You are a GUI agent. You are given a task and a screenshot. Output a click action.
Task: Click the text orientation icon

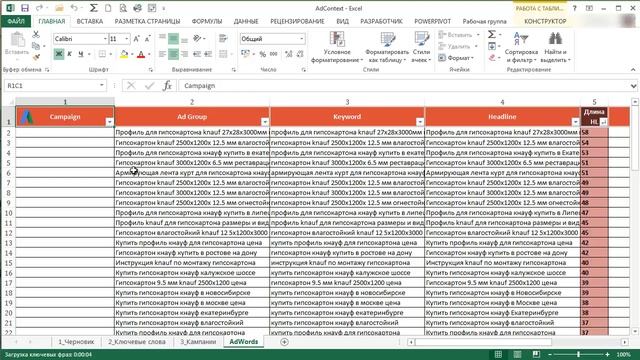coord(198,39)
